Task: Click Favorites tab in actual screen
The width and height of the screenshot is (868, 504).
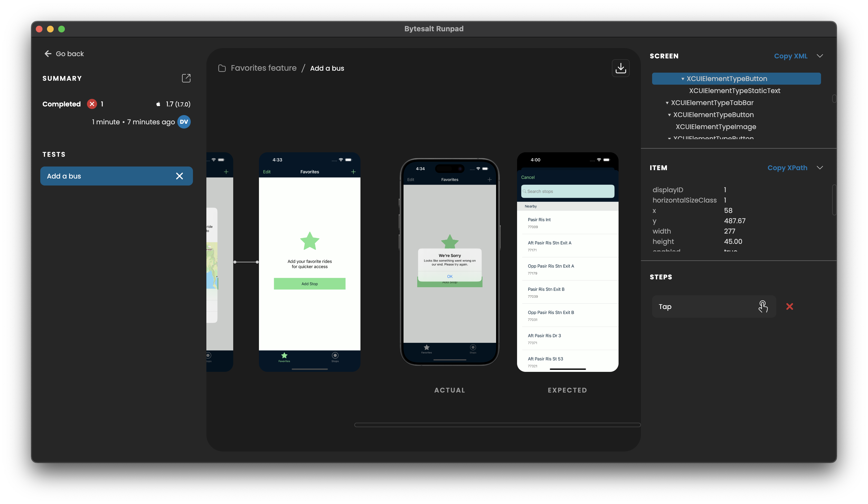Action: point(426,349)
